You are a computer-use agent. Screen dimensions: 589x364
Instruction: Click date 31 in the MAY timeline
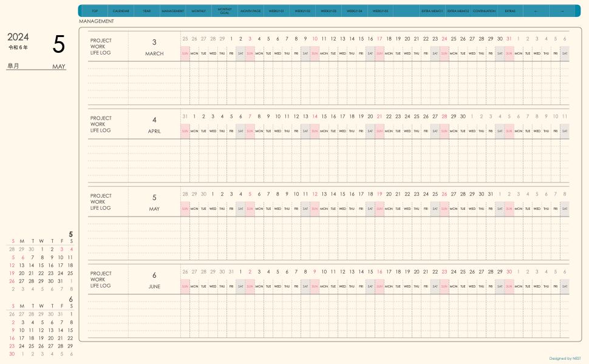click(491, 194)
